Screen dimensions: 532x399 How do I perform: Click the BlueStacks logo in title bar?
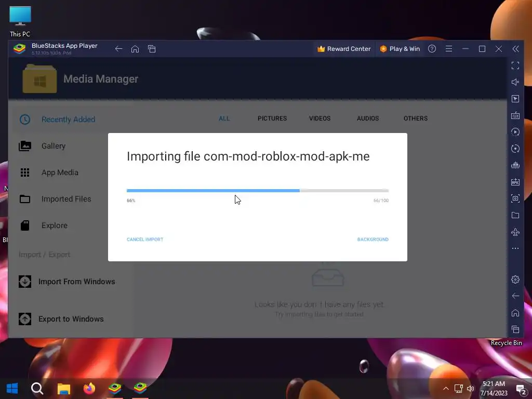[x=20, y=49]
